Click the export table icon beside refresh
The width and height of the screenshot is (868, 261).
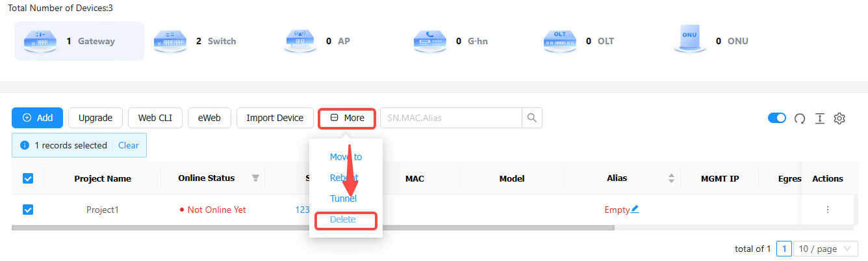pyautogui.click(x=820, y=118)
